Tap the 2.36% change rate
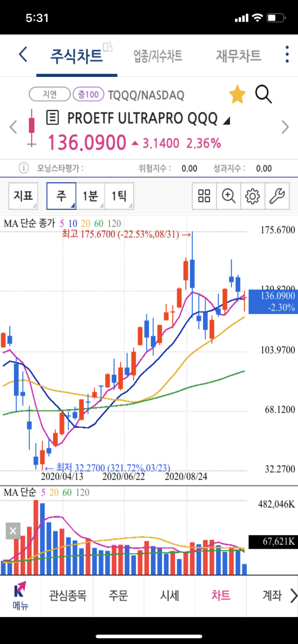This screenshot has height=644, width=298. tap(203, 143)
